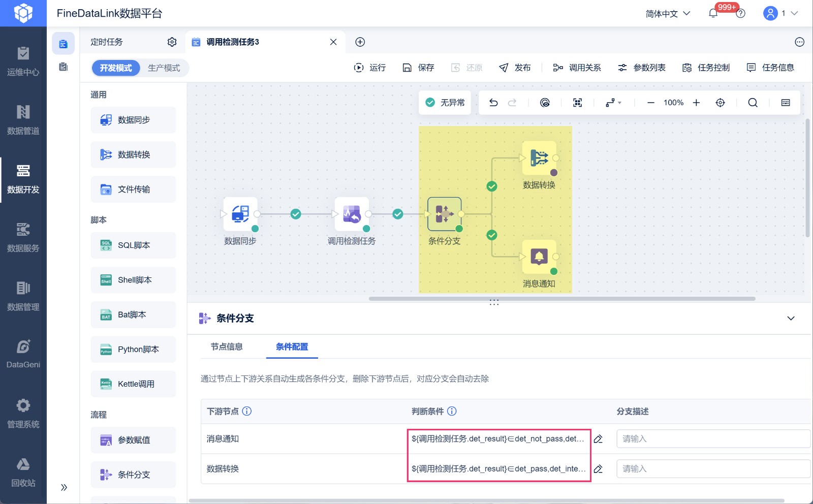Pick the Python脚本 node from palette

pos(133,350)
